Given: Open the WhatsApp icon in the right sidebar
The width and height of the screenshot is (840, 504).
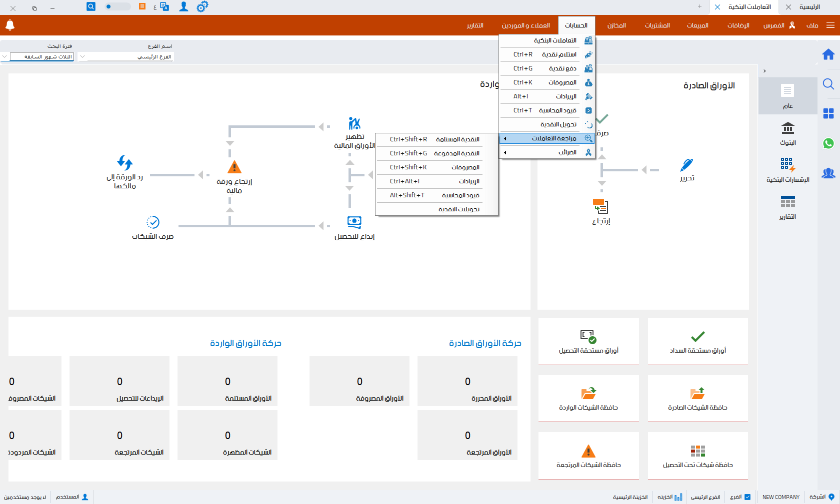Looking at the screenshot, I should tap(828, 143).
